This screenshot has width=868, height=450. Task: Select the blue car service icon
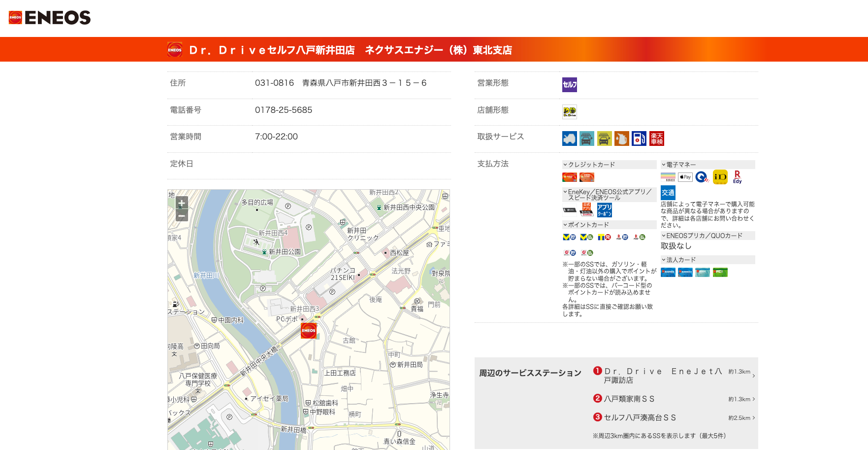click(570, 138)
